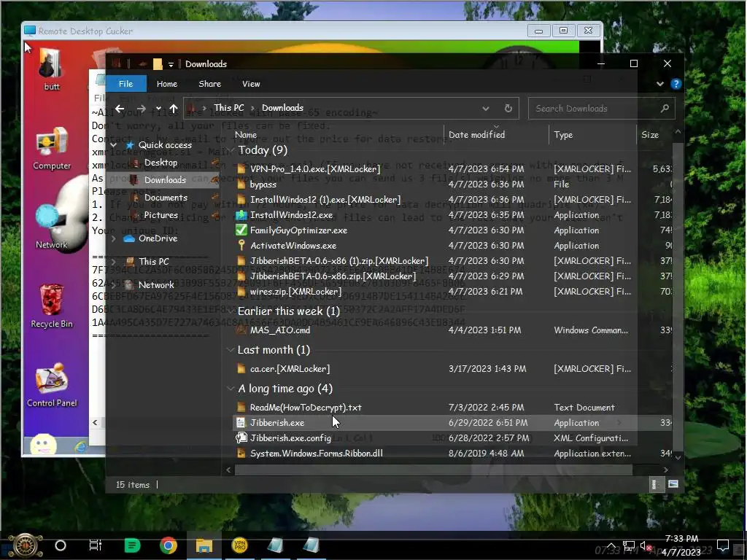This screenshot has width=747, height=560.
Task: Click This PC in address breadcrumb
Action: (x=228, y=108)
